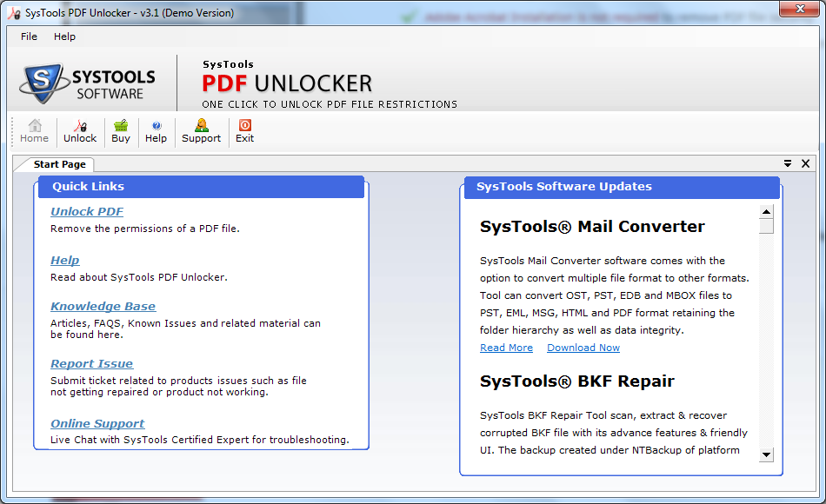Click the Buy shopping-basket icon
This screenshot has height=504, width=826.
120,130
